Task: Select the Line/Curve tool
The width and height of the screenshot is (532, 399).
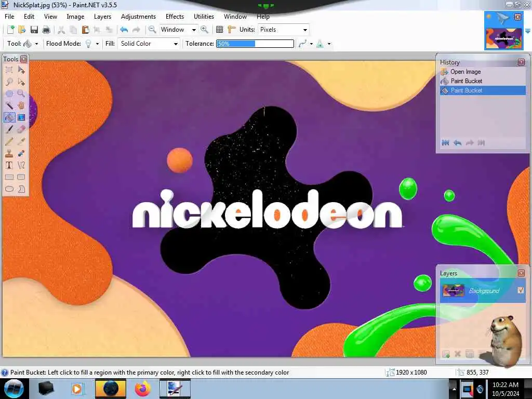Action: coord(21,165)
